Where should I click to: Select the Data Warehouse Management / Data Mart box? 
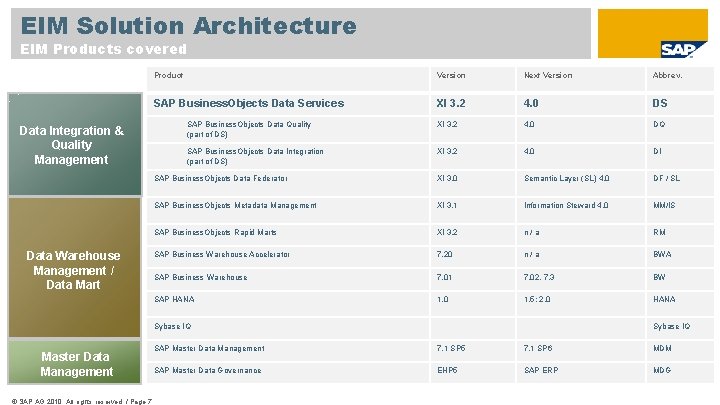72,270
